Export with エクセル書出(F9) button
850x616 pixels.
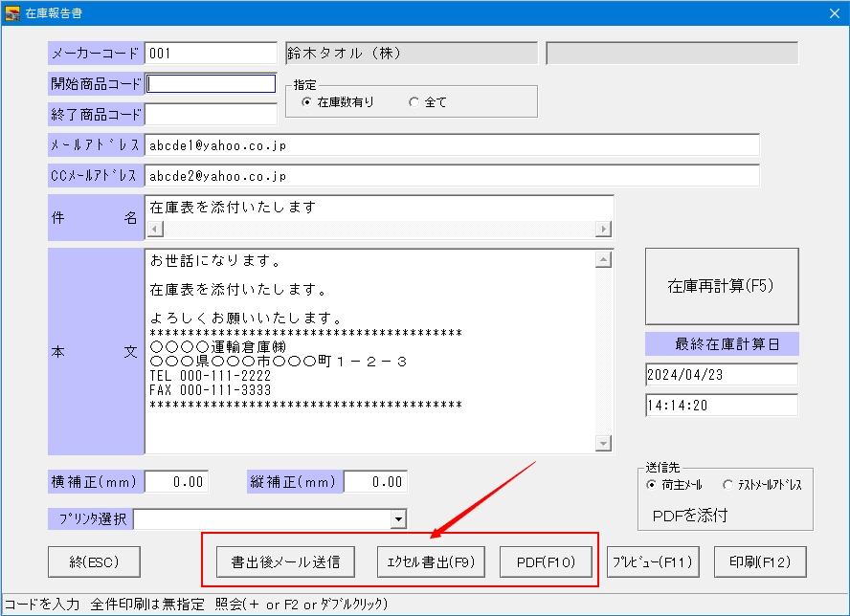431,561
